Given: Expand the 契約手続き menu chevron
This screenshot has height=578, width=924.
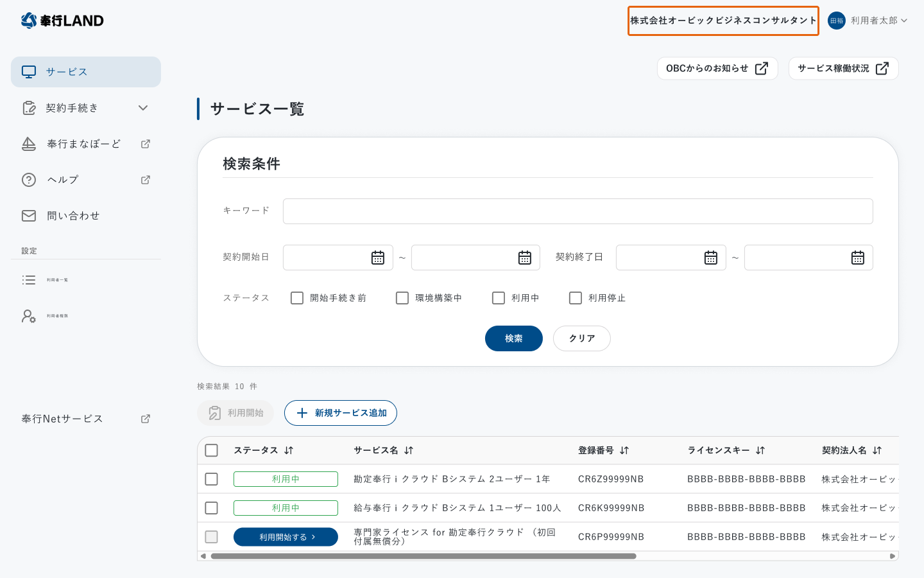Looking at the screenshot, I should 142,108.
